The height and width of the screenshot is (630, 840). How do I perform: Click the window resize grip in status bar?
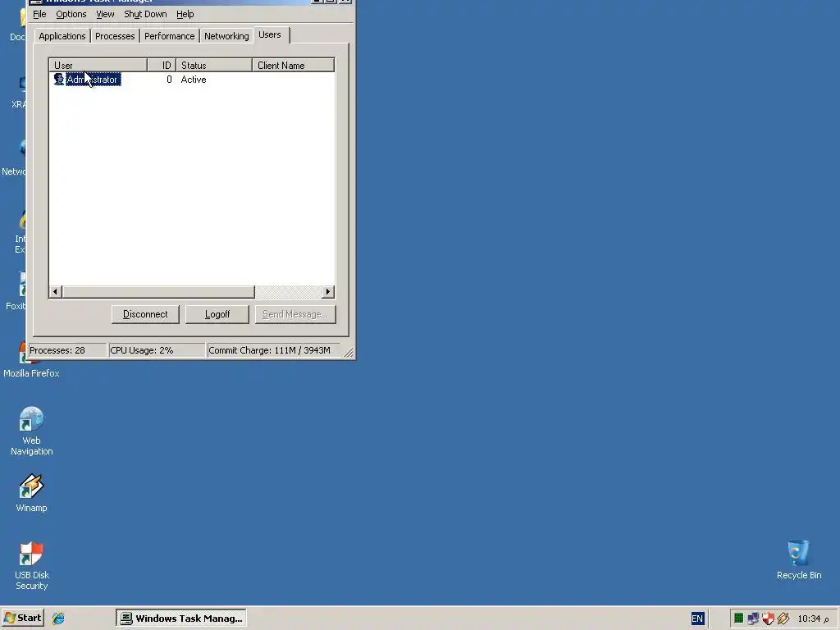click(x=348, y=352)
